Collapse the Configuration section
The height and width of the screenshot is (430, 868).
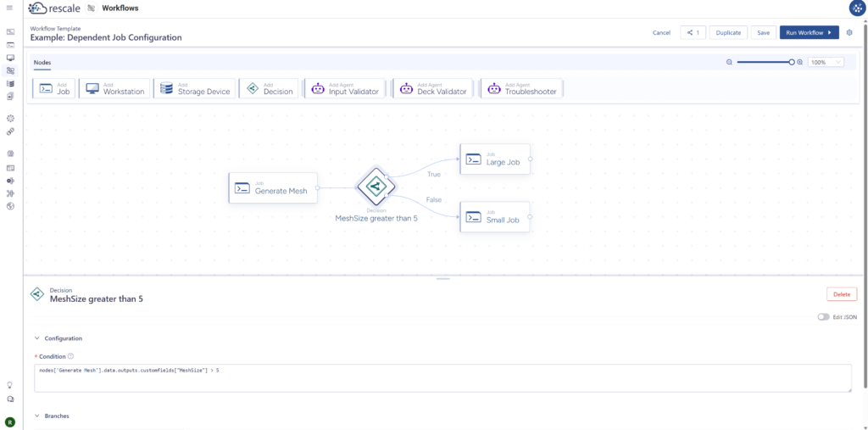(x=37, y=338)
